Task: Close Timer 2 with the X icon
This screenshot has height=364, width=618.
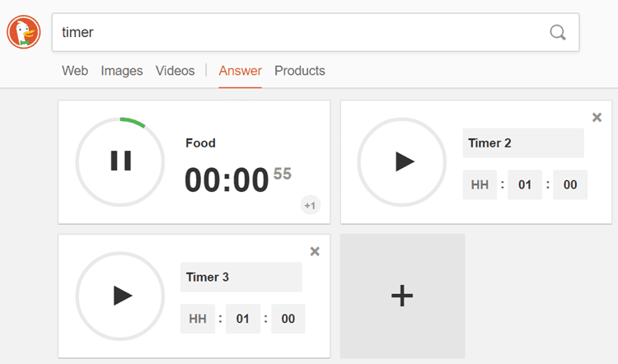Action: (x=597, y=118)
